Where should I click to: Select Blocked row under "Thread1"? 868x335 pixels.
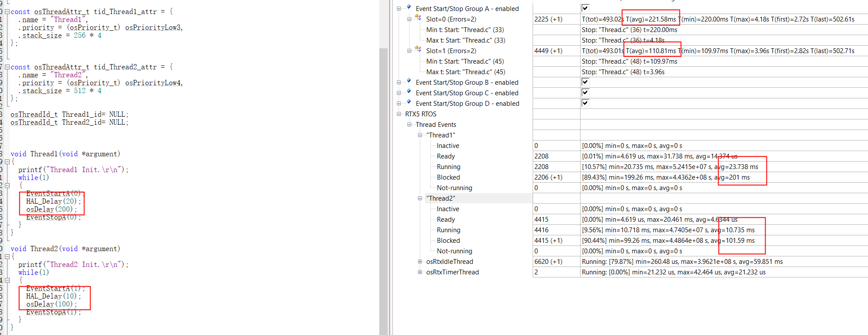[x=448, y=177]
